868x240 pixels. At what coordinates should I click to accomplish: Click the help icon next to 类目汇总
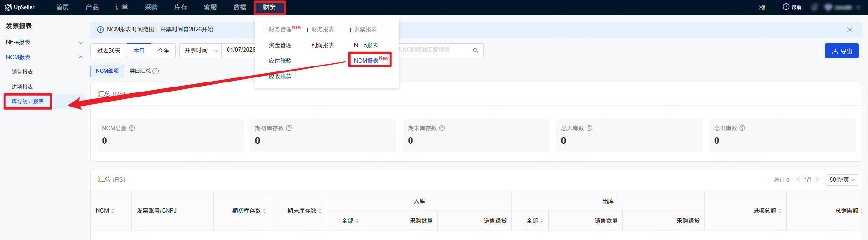156,71
